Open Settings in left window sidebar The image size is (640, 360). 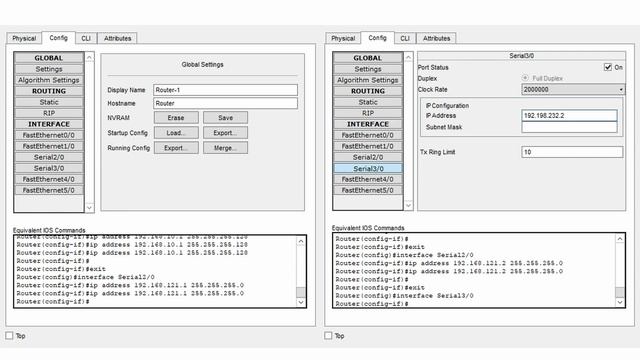point(49,69)
